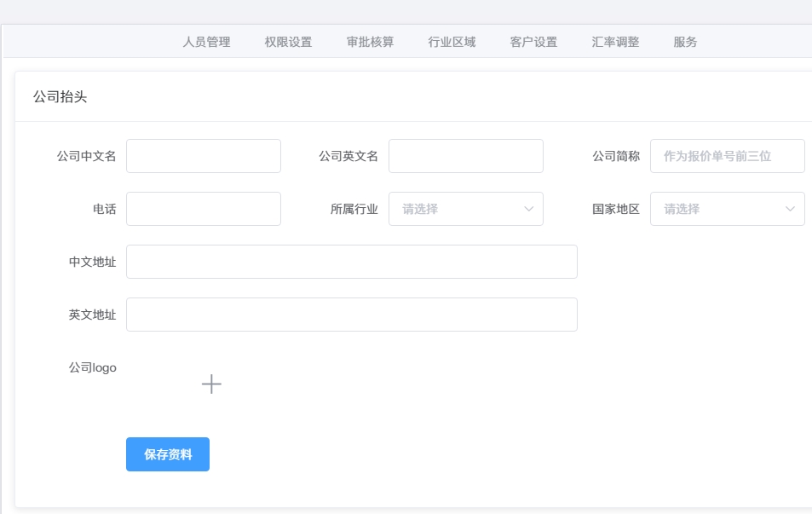Navigate to 汇率调整
The image size is (812, 514).
[x=615, y=42]
